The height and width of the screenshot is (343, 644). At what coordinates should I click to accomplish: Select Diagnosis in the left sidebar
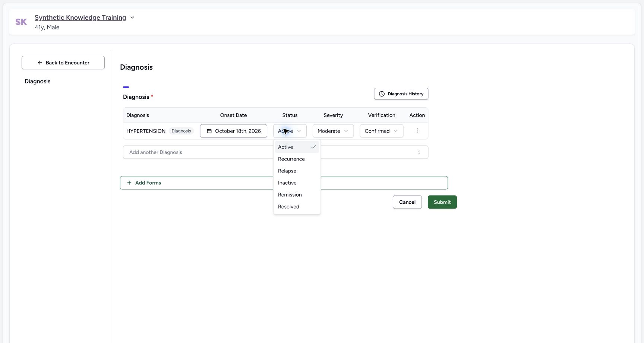pyautogui.click(x=38, y=81)
